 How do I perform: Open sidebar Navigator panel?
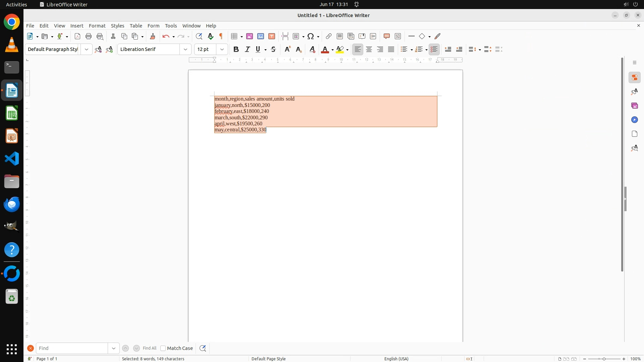click(634, 120)
